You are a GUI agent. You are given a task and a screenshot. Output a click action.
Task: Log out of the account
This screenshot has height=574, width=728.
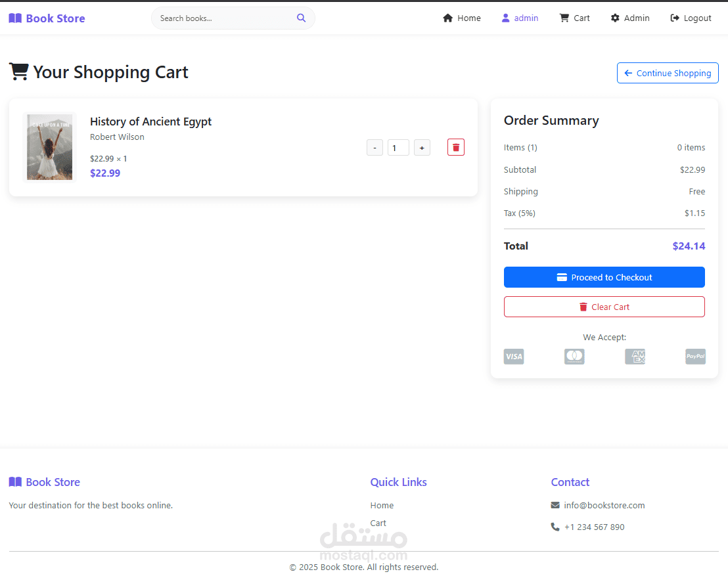tap(691, 18)
